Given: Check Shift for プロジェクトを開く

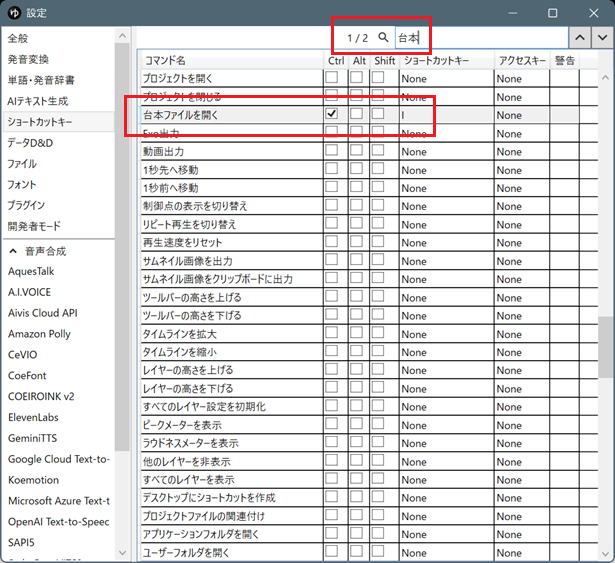Looking at the screenshot, I should click(379, 78).
